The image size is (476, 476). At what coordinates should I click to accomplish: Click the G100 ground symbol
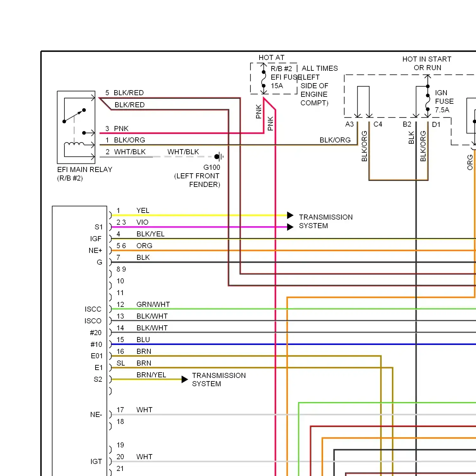[219, 156]
